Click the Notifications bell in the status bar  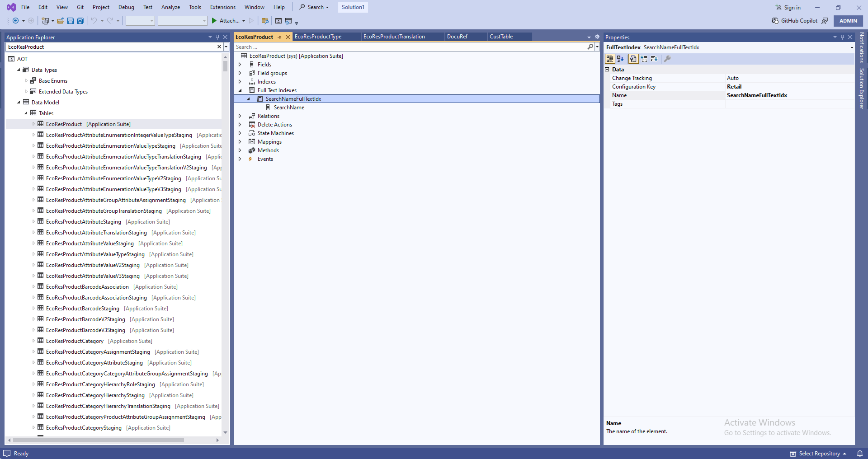pos(860,454)
